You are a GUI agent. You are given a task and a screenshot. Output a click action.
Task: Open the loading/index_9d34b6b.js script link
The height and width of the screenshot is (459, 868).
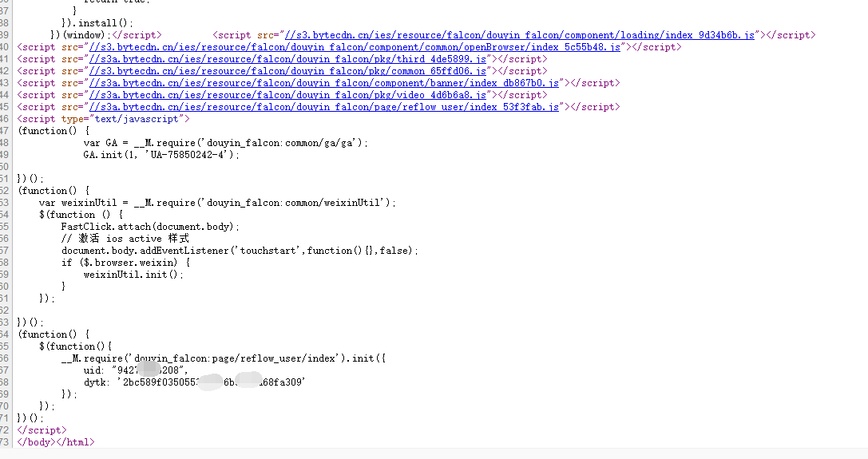click(519, 35)
